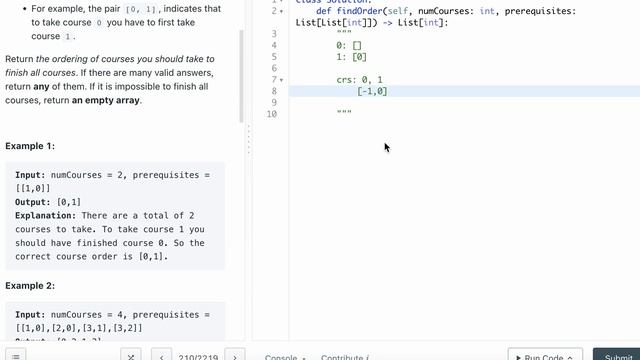The height and width of the screenshot is (360, 640).
Task: Place cursor on line 8 '[-1,0]'
Action: pyautogui.click(x=372, y=91)
